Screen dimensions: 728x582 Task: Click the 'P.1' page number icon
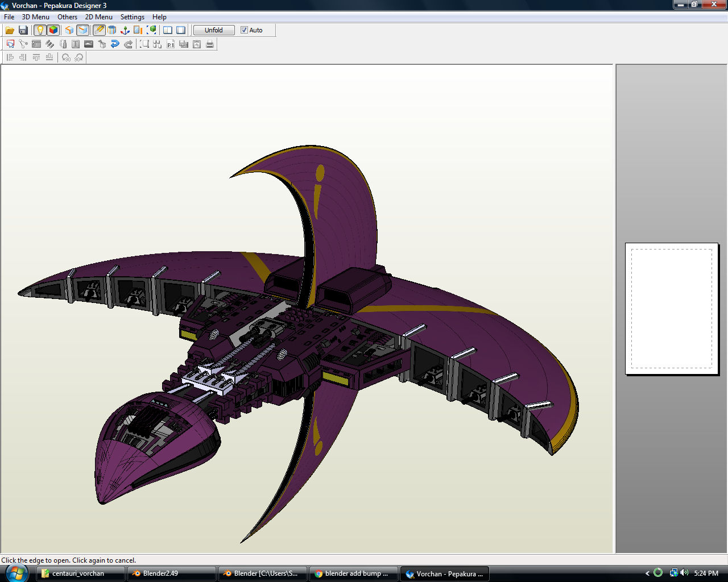click(171, 44)
